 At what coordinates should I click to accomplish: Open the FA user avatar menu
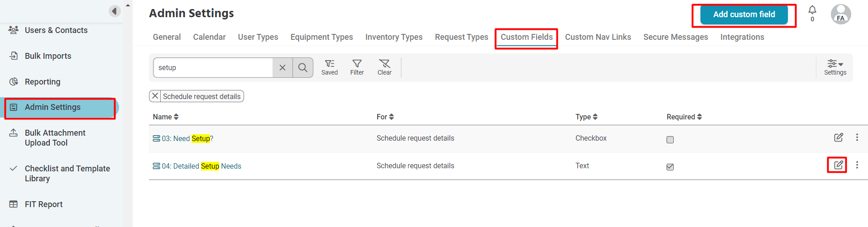point(841,14)
